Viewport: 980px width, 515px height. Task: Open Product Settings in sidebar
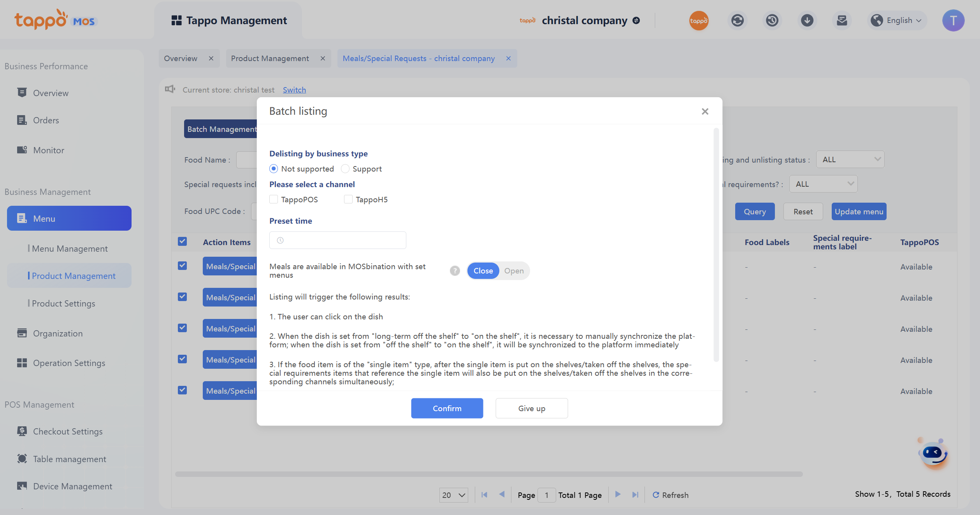[x=63, y=303]
